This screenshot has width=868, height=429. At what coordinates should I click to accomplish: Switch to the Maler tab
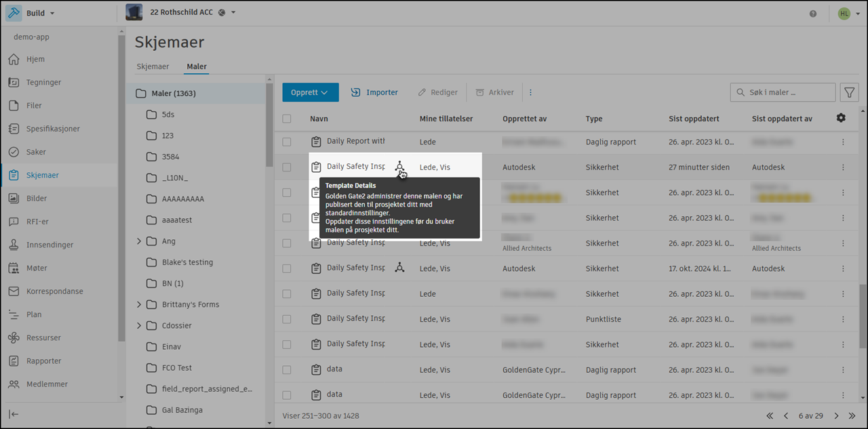pyautogui.click(x=197, y=66)
